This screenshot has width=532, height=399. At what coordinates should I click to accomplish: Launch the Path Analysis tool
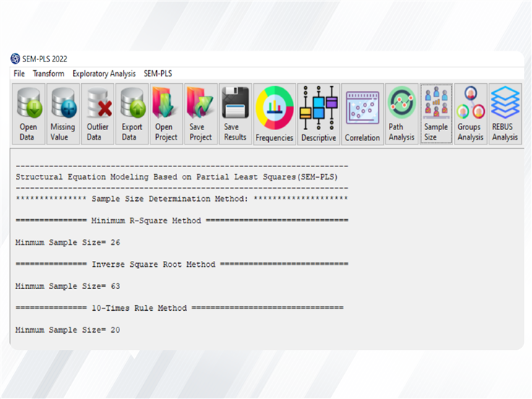point(402,114)
